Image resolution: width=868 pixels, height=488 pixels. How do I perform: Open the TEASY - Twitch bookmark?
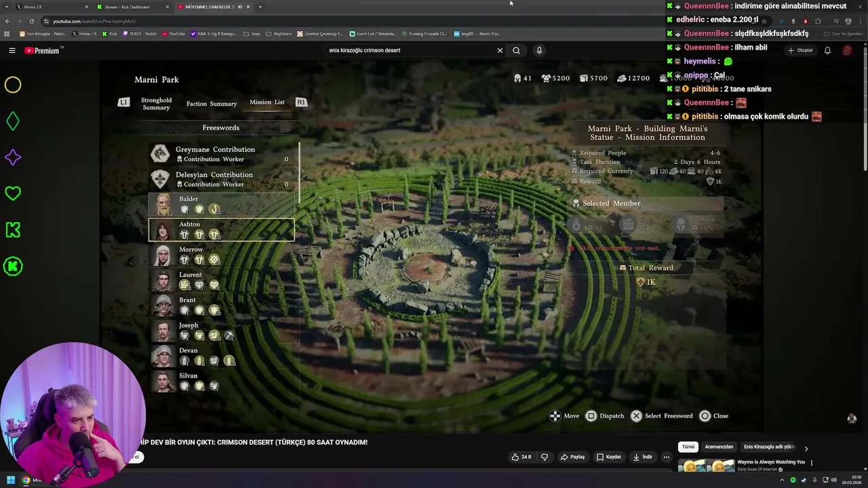coord(140,33)
